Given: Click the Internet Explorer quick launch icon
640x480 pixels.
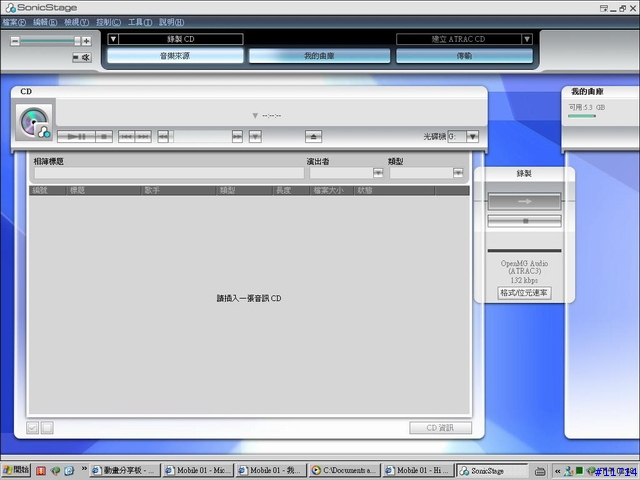Looking at the screenshot, I should (69, 471).
